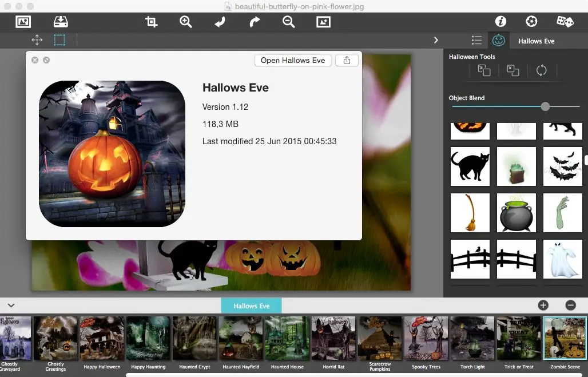Add the black cat object
Viewport: 588px width, 377px height.
(470, 166)
